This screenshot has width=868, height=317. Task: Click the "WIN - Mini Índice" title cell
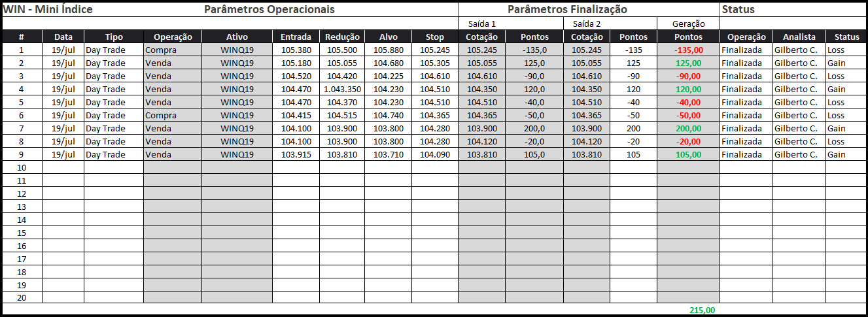48,10
